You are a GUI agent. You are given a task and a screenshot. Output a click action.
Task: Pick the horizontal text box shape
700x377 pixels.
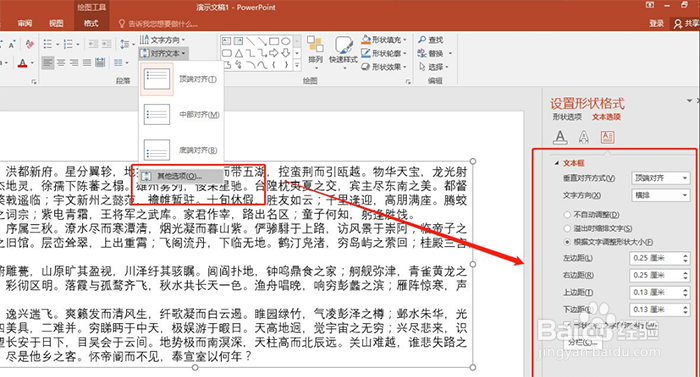[x=227, y=42]
